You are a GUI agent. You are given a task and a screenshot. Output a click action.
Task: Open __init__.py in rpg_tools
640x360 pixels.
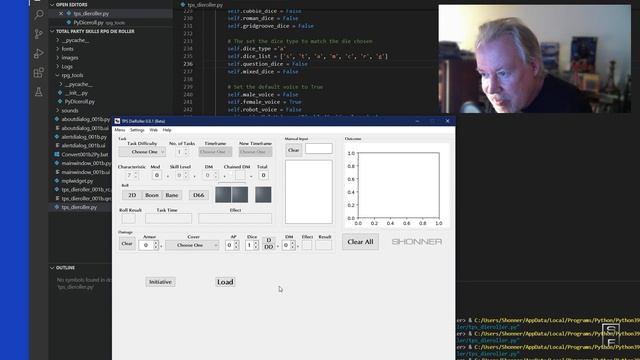[76, 93]
